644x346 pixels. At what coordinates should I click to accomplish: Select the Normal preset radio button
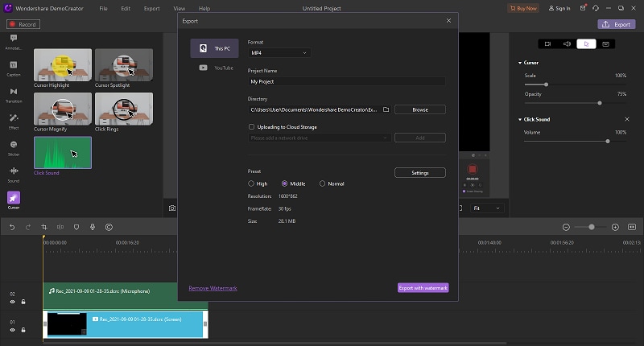pos(322,183)
